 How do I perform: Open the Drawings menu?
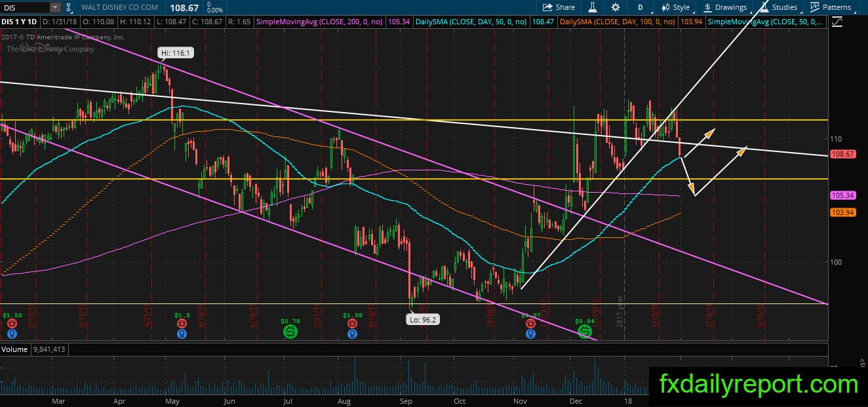(x=725, y=7)
